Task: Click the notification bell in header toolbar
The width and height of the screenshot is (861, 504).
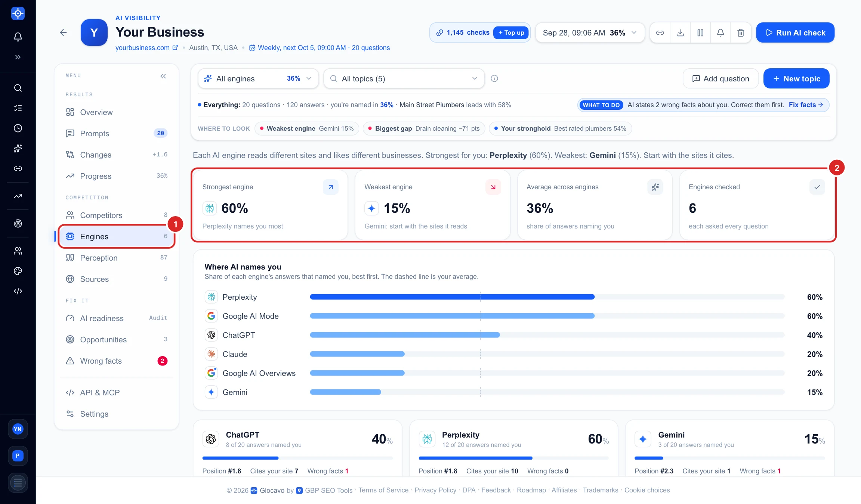Action: coord(720,33)
